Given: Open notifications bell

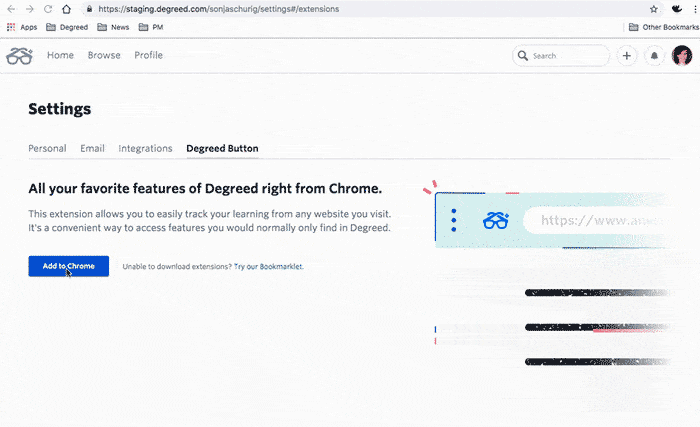Looking at the screenshot, I should pyautogui.click(x=654, y=56).
